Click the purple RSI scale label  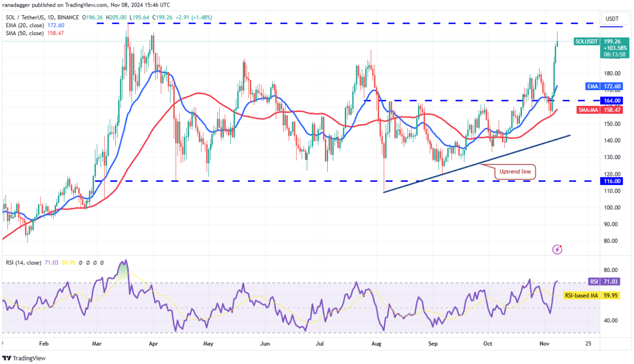[x=594, y=281]
